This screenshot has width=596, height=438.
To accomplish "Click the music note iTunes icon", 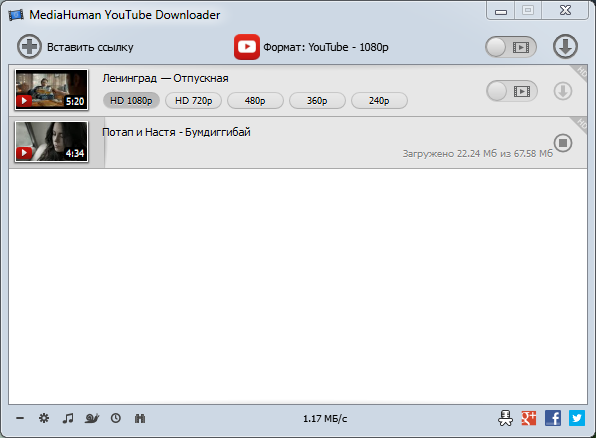I will (68, 418).
